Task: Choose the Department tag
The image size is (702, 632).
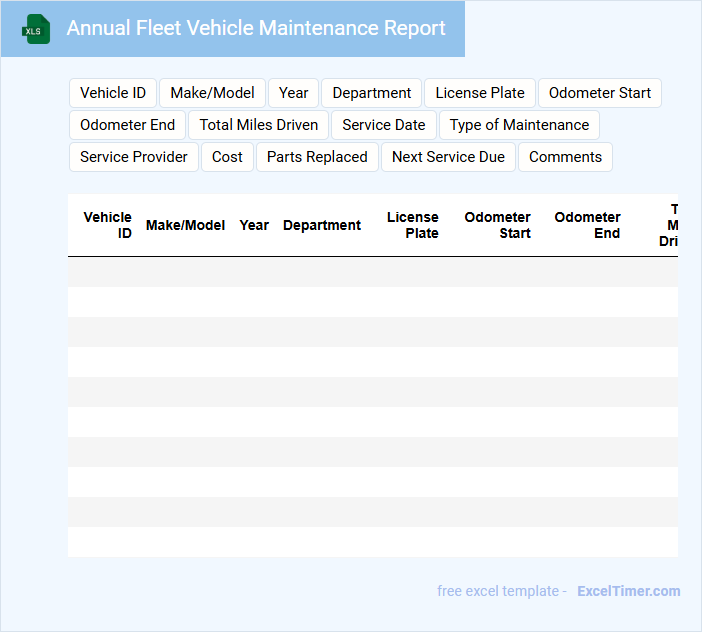Action: point(372,93)
